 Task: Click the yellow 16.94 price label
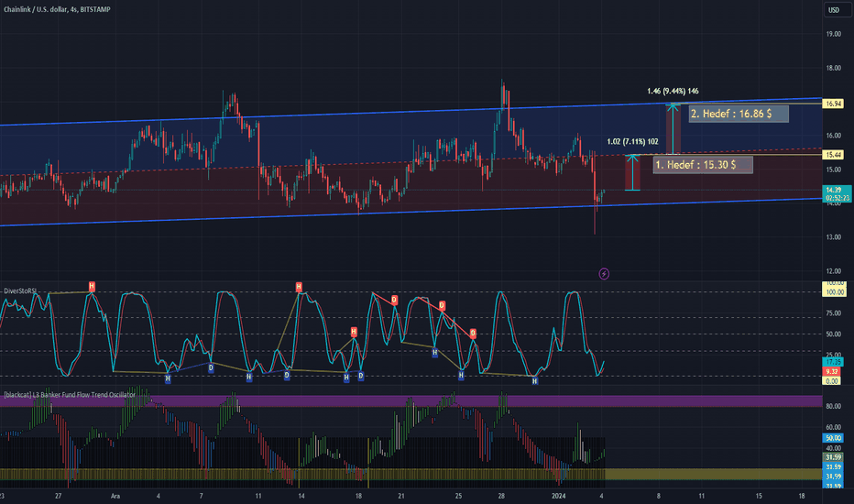click(x=833, y=104)
